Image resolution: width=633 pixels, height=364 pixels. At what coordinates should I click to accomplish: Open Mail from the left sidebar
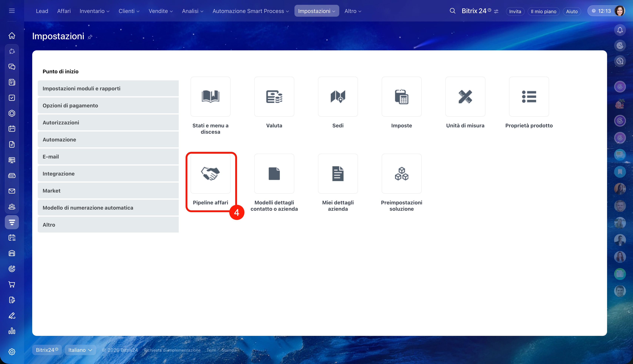[12, 191]
